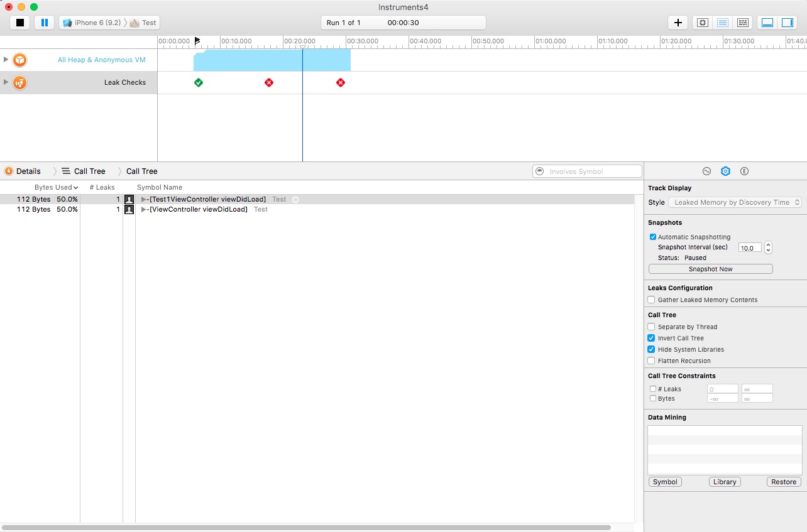Screen dimensions: 807x532
Task: Open the Display Settings gear tab
Action: (x=725, y=171)
